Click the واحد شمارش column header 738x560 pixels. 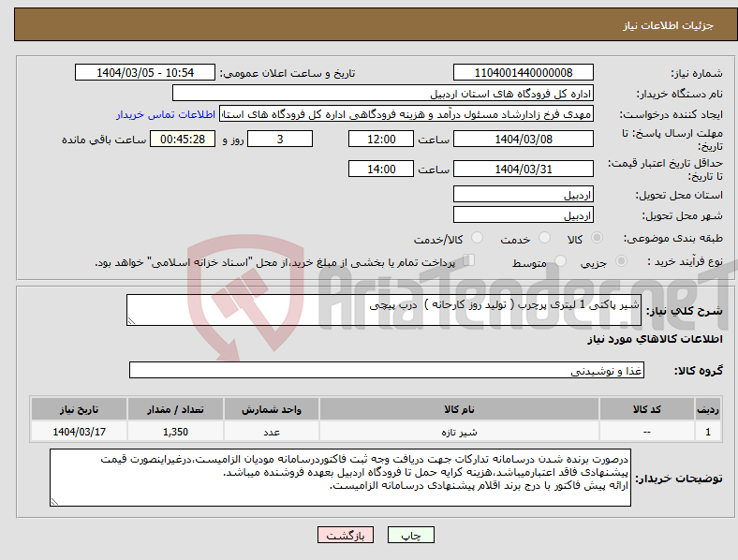pyautogui.click(x=272, y=409)
